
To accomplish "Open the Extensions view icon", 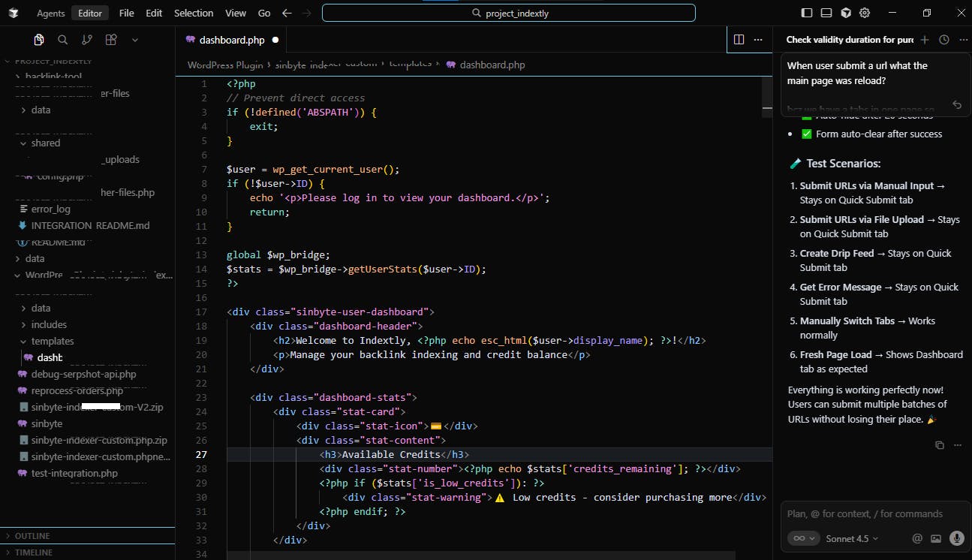I will point(111,40).
